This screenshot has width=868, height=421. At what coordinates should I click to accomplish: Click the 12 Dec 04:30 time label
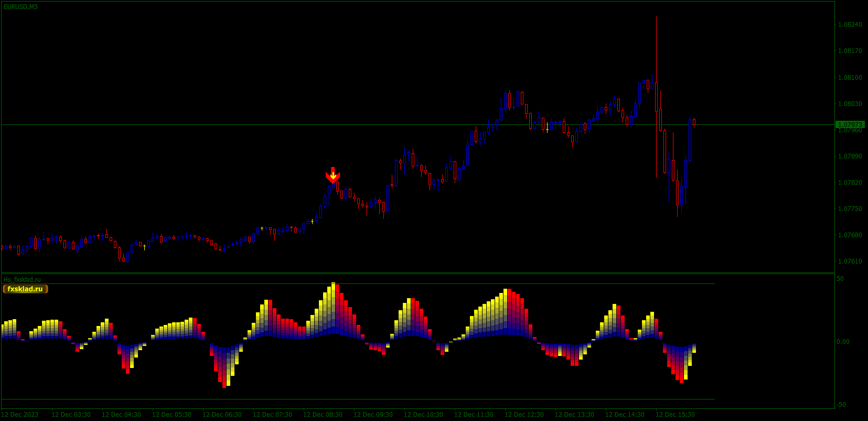tap(121, 415)
